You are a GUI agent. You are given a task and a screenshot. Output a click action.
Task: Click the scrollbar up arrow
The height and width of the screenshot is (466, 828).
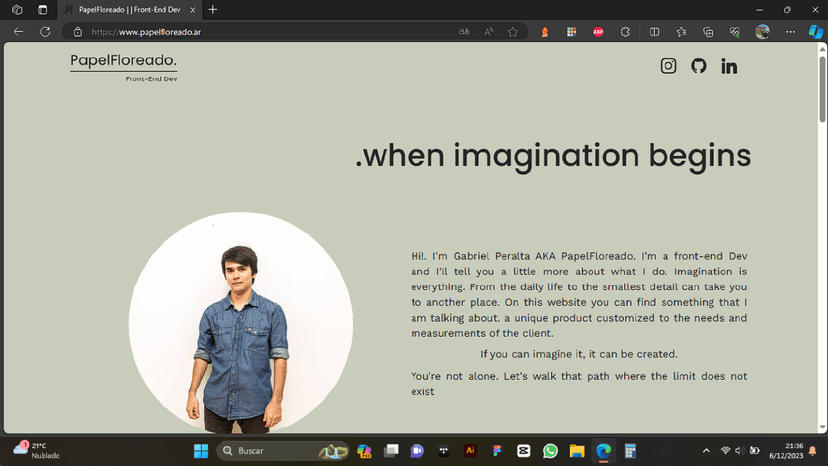point(822,49)
